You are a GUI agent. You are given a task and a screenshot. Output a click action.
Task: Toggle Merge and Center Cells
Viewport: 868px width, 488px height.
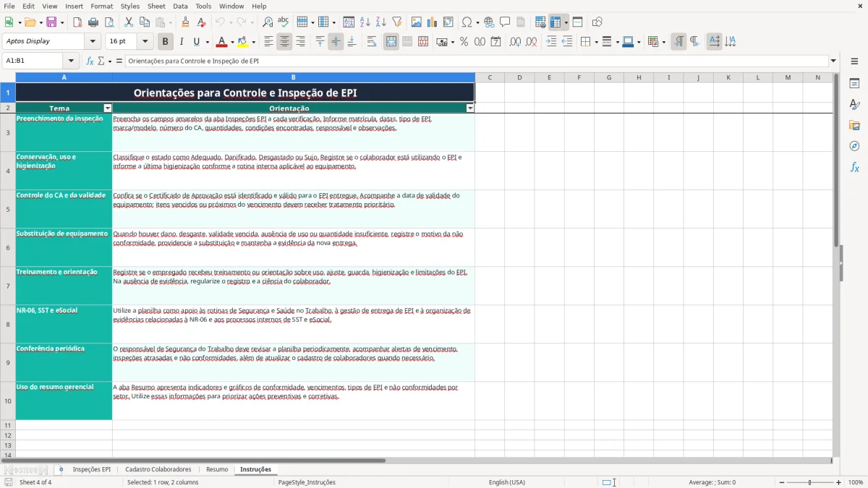391,42
